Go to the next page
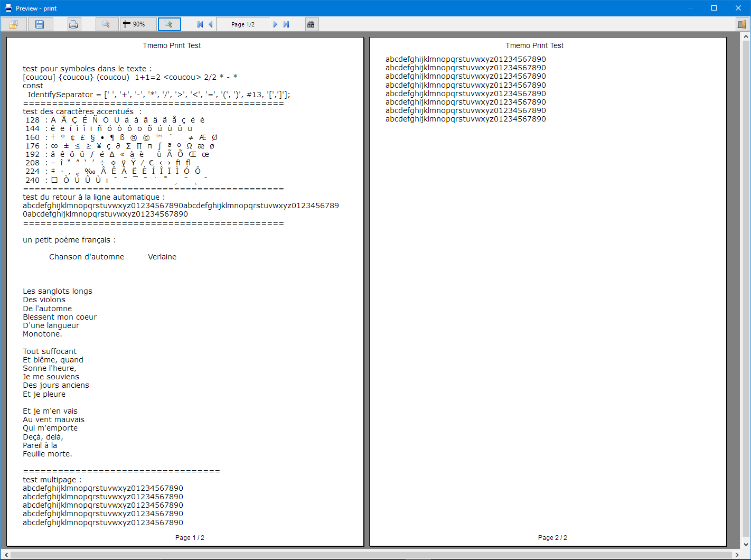Screen dimensions: 751x560 (275, 24)
